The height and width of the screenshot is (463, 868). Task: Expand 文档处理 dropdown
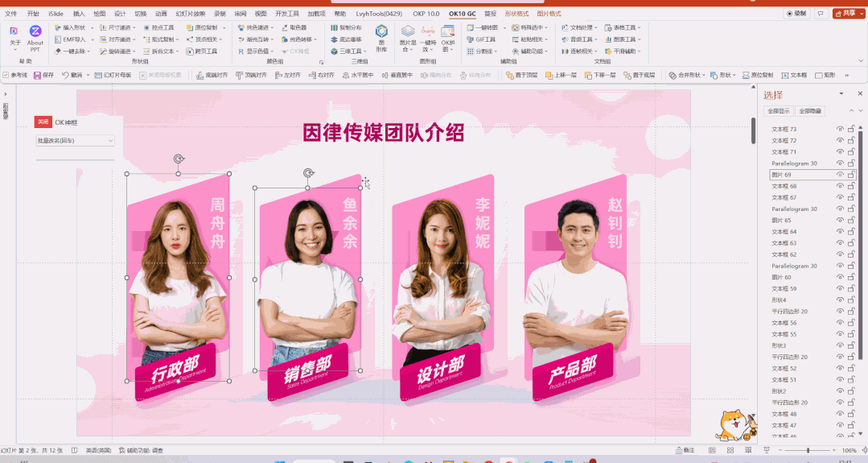[x=595, y=27]
